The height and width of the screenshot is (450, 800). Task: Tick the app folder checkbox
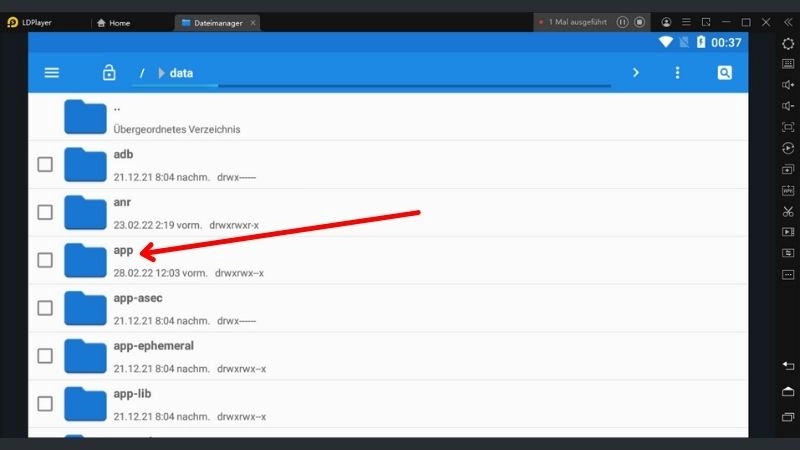coord(45,260)
